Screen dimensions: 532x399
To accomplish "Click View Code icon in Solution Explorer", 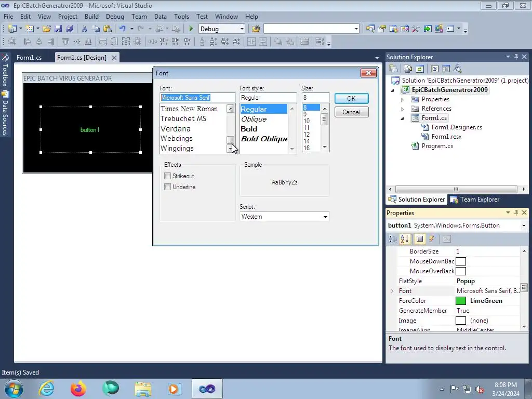I will click(x=435, y=69).
